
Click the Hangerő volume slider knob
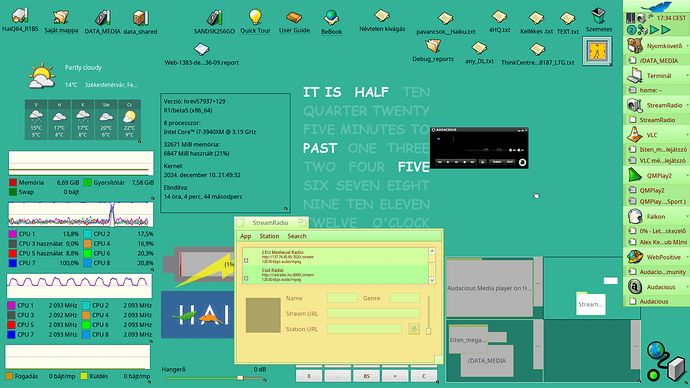(240, 378)
